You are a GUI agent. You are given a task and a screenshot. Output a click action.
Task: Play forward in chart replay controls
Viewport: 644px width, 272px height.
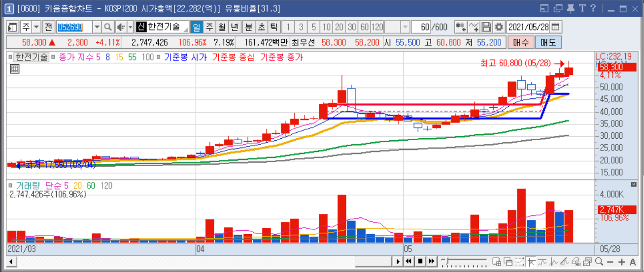(x=398, y=261)
